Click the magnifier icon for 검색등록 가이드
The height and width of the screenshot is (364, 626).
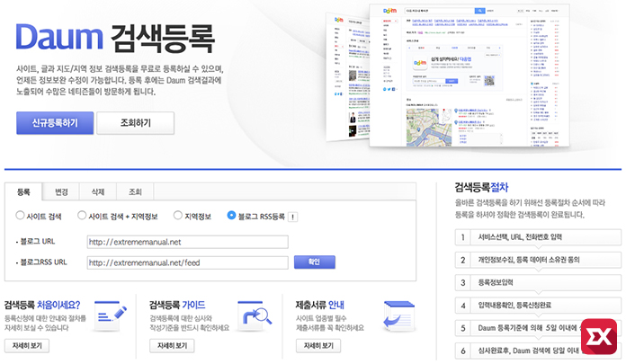[x=255, y=316]
